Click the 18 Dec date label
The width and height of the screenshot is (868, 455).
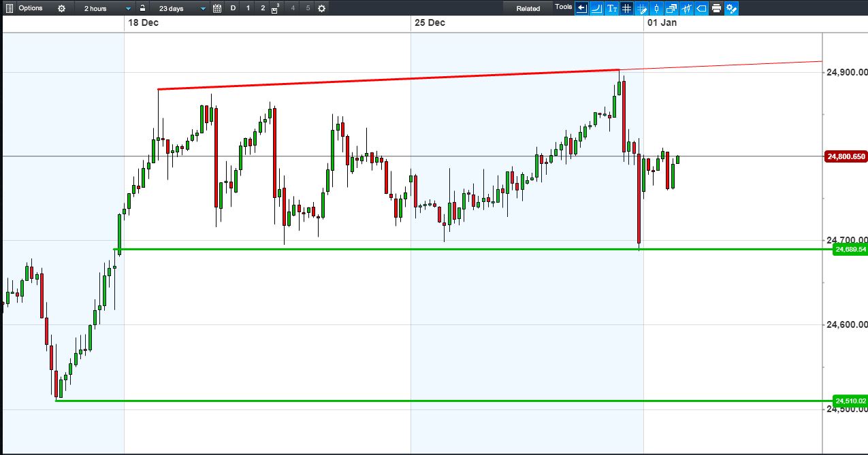click(144, 23)
